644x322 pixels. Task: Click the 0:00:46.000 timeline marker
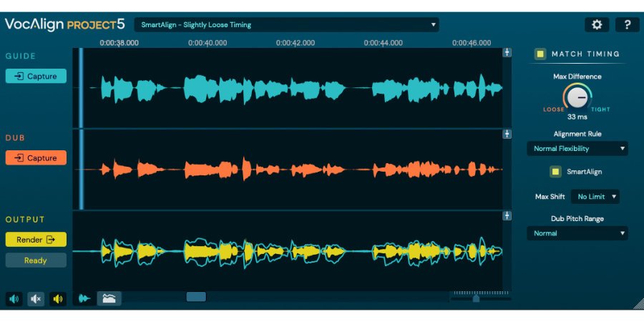472,43
